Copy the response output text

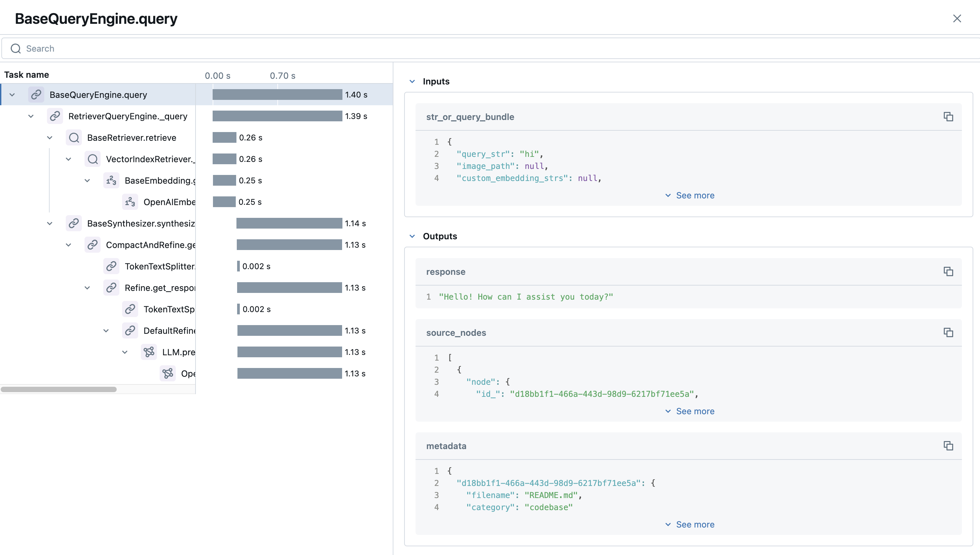(949, 271)
